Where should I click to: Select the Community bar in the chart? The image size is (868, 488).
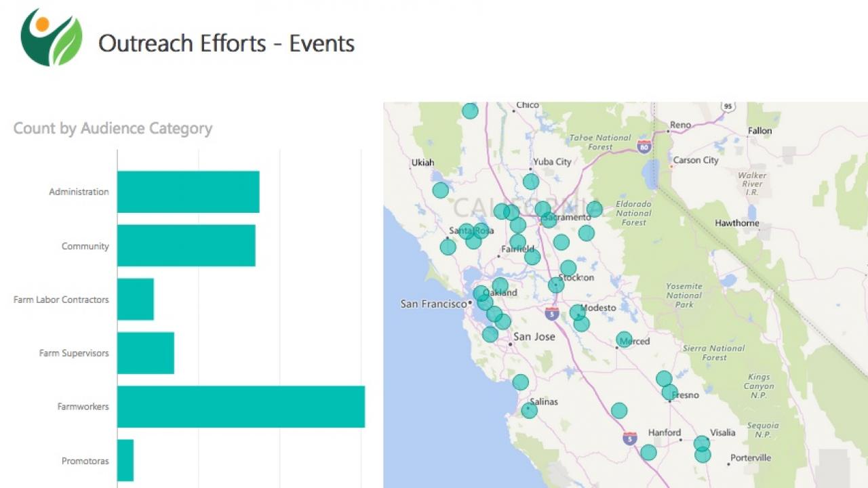click(x=186, y=245)
